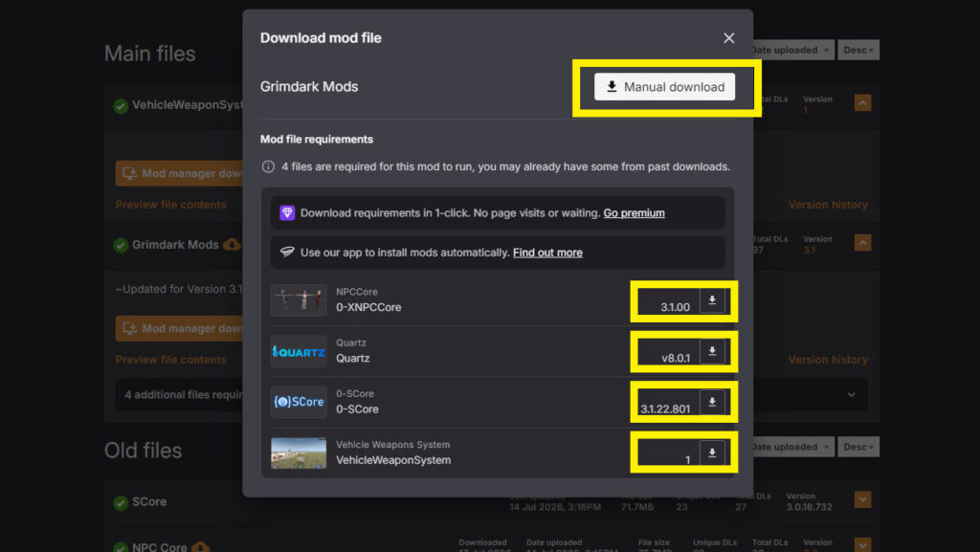
Task: Collapse the Grimdark Mods file row arrow
Action: point(862,242)
